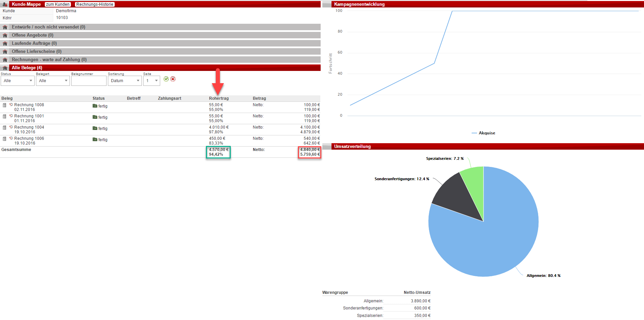Click document icon of Rechnung 1001

pos(4,116)
